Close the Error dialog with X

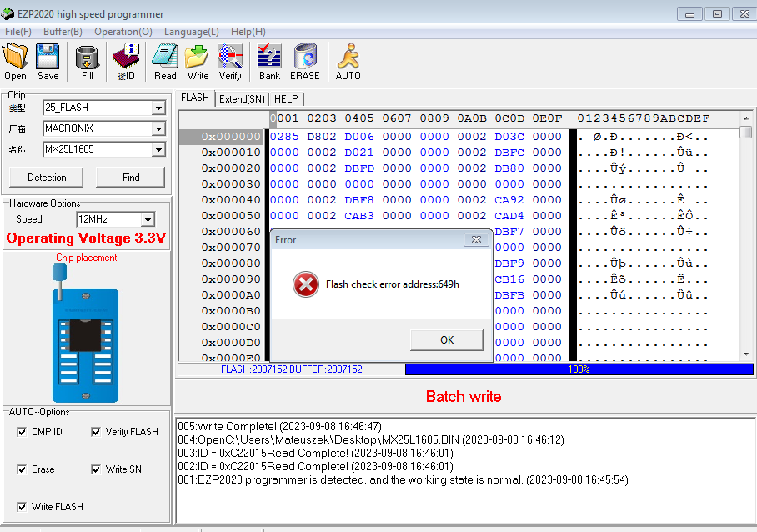pyautogui.click(x=476, y=240)
